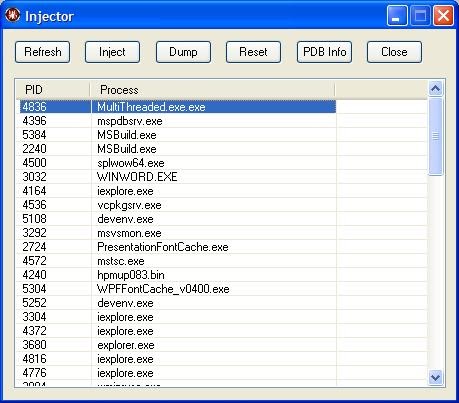Screen dimensions: 459x403
Task: Click the Refresh button
Action: [x=42, y=52]
